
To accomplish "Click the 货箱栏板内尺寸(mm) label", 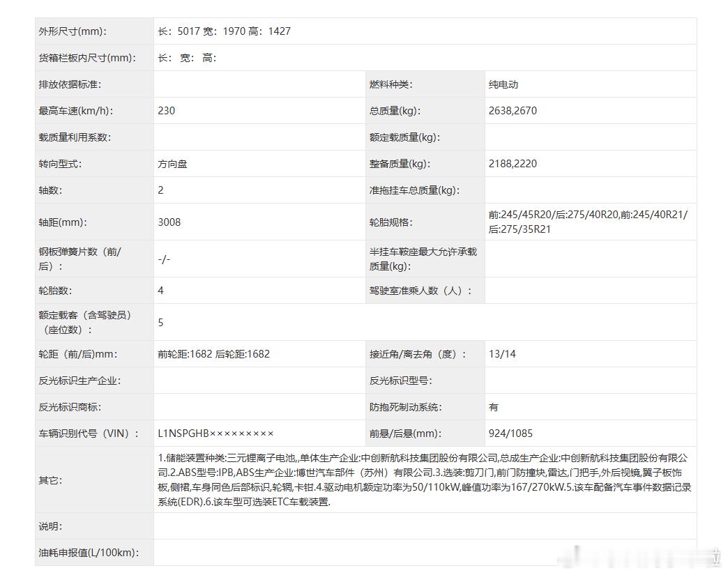I will click(87, 58).
